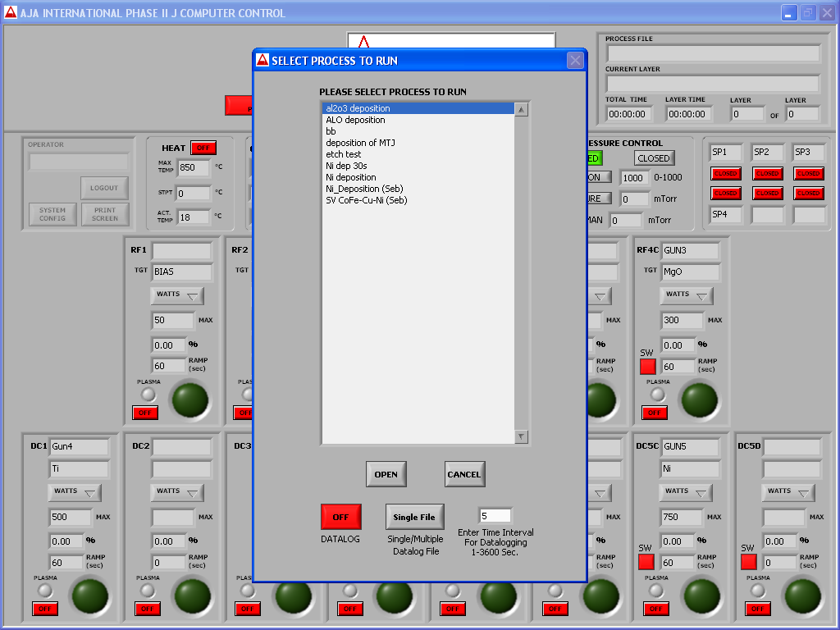Click the DC5C red SW shutter indicator
The image size is (840, 630).
647,562
